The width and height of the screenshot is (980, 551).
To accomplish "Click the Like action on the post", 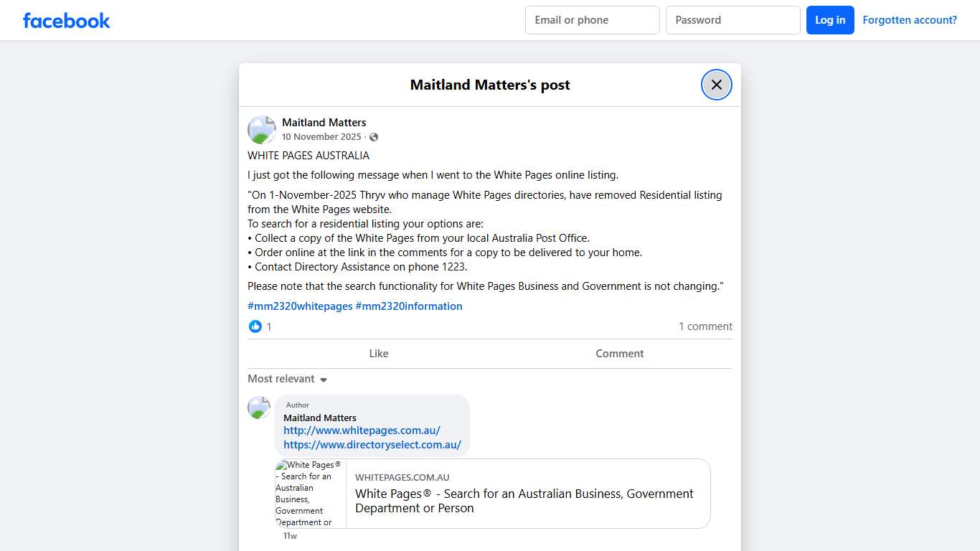I will (378, 353).
